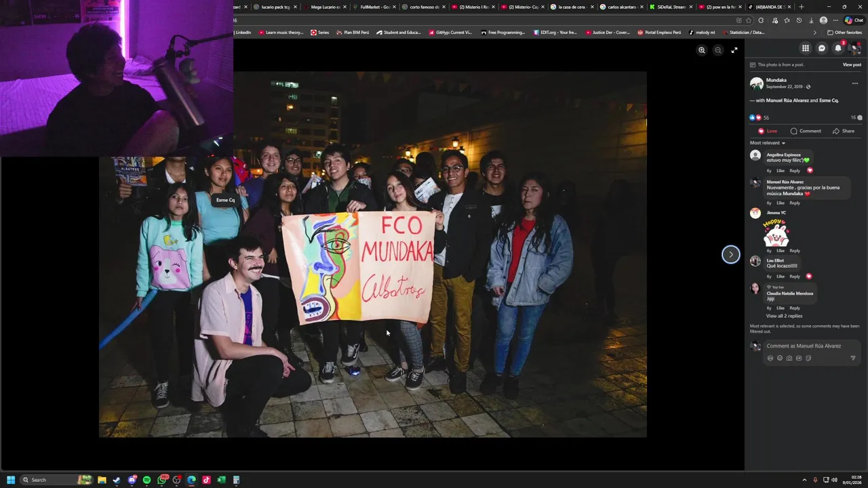Insert a GIF in the comment
Screen dimensions: 868x488
[799, 359]
